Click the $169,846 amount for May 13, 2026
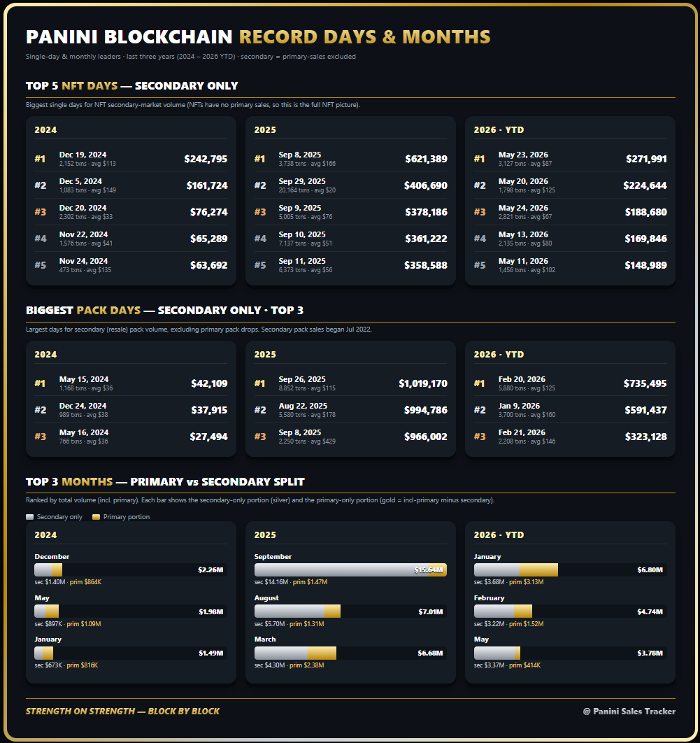Viewport: 700px width, 743px height. [645, 239]
